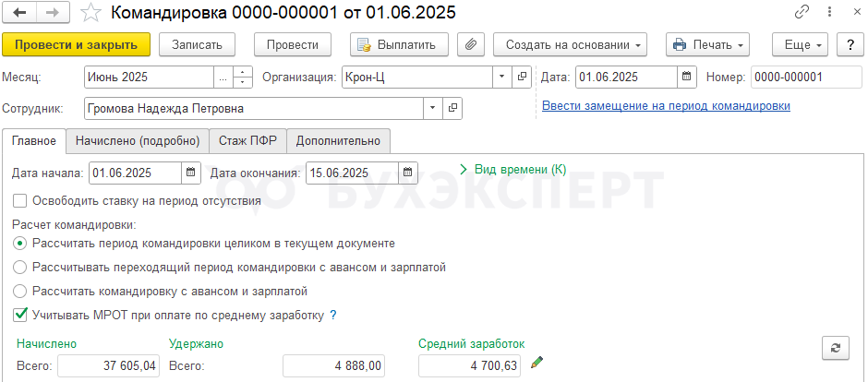The height and width of the screenshot is (382, 868).
Task: Add document to favorites with star icon
Action: coord(90,14)
